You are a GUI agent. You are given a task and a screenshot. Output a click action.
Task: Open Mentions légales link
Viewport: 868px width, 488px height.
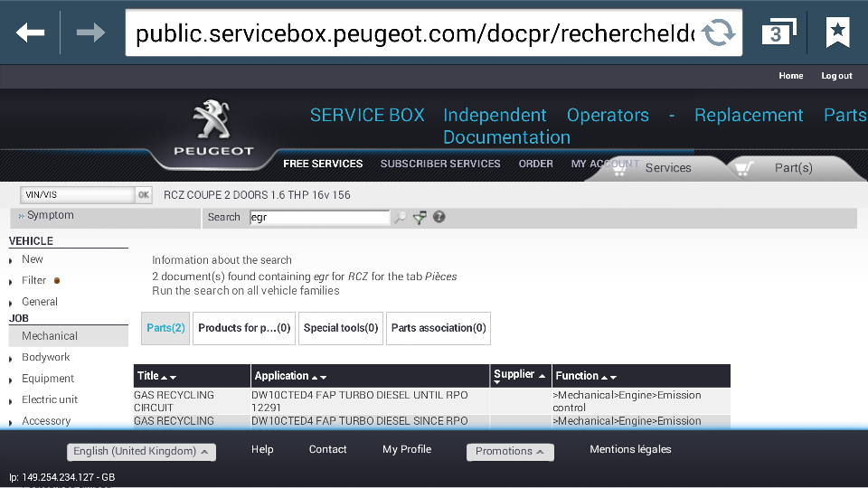tap(630, 449)
